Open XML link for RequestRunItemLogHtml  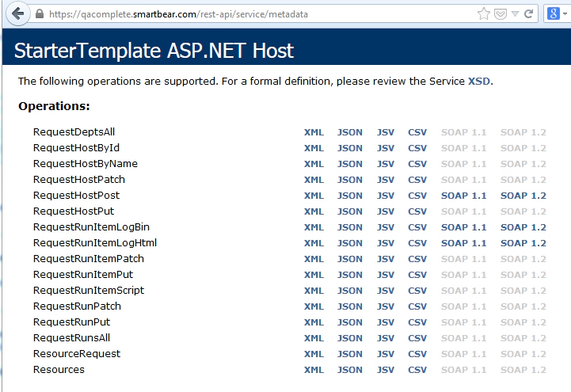point(314,243)
